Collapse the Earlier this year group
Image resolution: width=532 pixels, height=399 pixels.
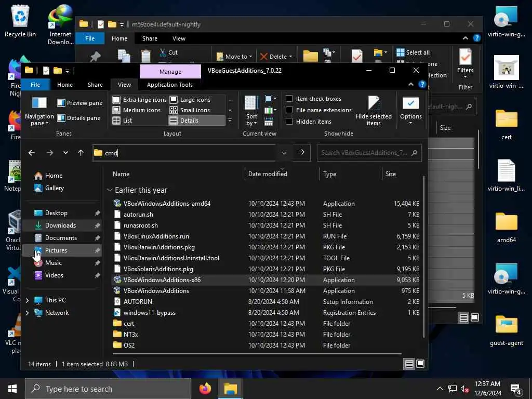pyautogui.click(x=110, y=190)
